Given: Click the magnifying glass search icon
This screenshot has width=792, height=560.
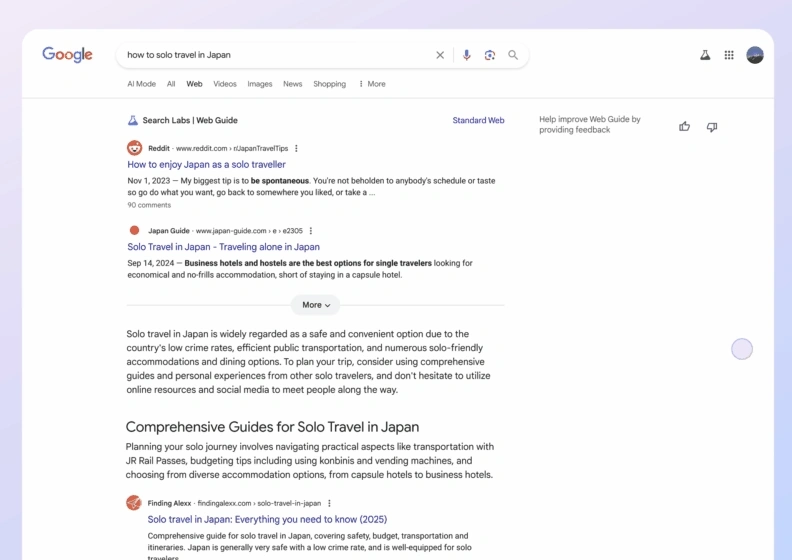Looking at the screenshot, I should click(x=513, y=55).
